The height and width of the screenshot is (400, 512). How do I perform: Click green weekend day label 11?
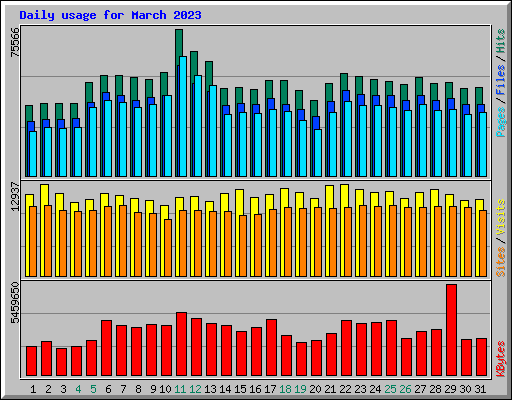pos(180,389)
